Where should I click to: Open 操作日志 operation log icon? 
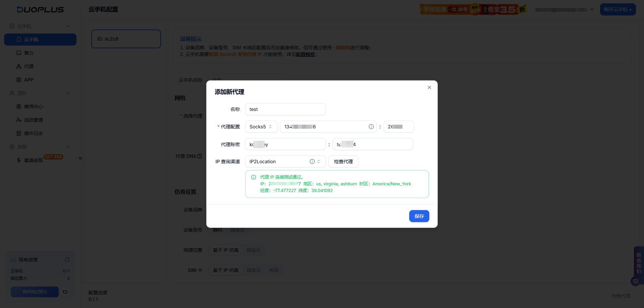click(19, 133)
